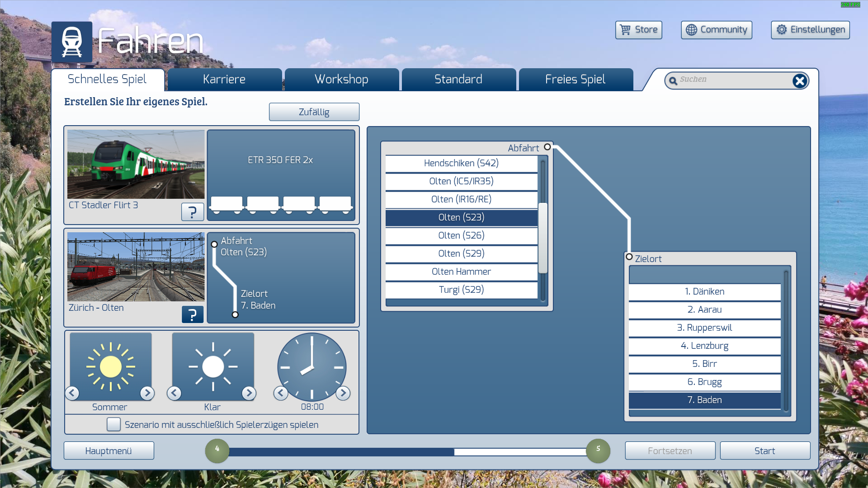Image resolution: width=868 pixels, height=488 pixels.
Task: Switch to previous weather with left arrow
Action: click(x=174, y=393)
